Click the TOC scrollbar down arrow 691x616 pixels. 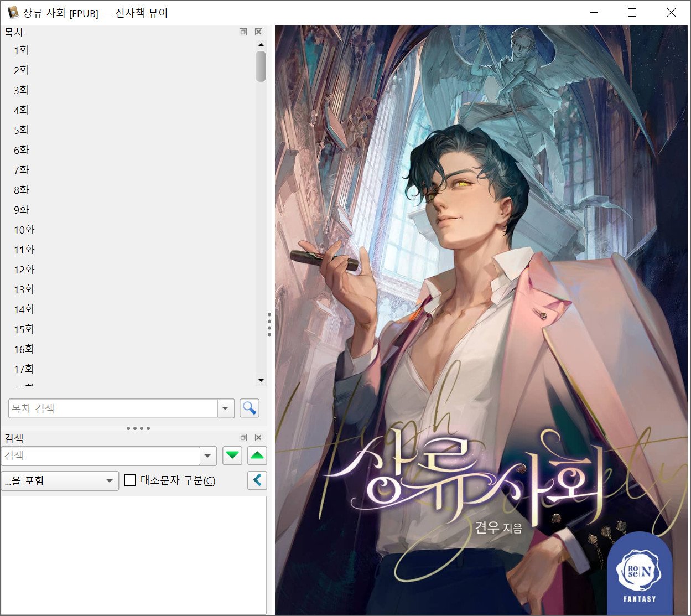pyautogui.click(x=261, y=380)
